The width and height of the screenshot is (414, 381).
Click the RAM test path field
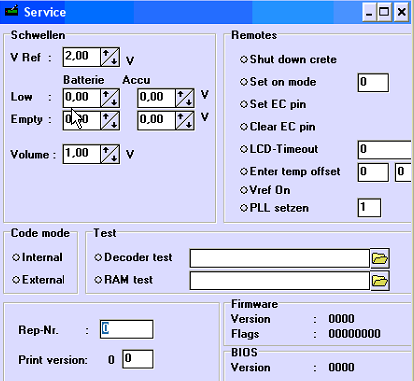click(x=280, y=281)
